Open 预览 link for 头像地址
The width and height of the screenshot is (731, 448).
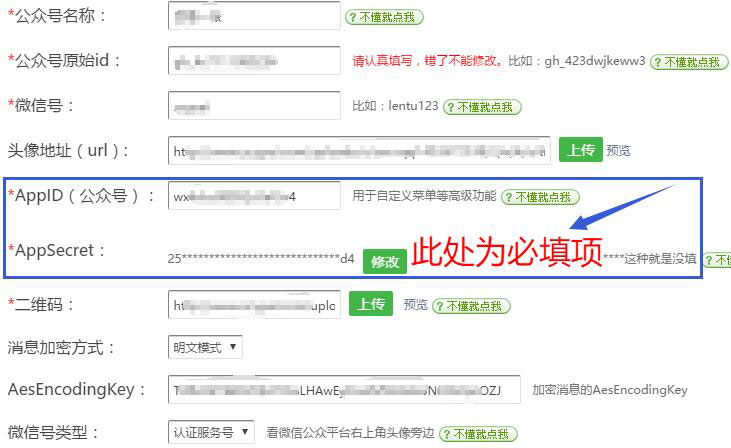pyautogui.click(x=618, y=150)
